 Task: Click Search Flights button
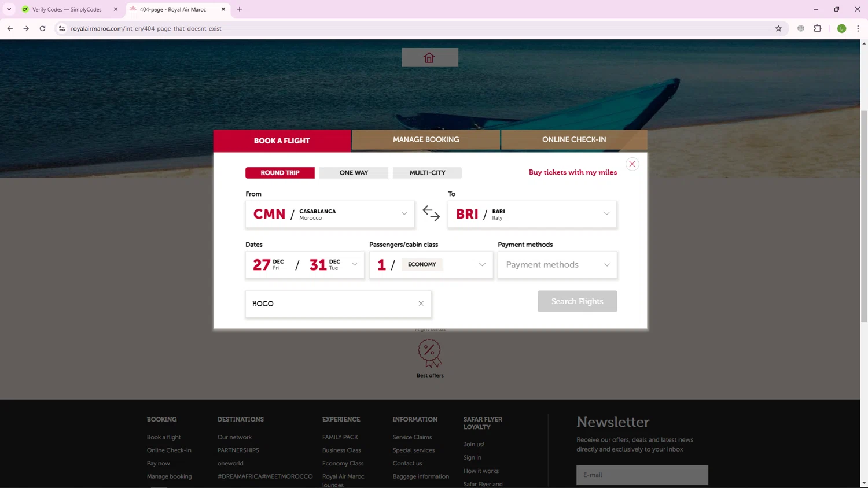pyautogui.click(x=577, y=301)
